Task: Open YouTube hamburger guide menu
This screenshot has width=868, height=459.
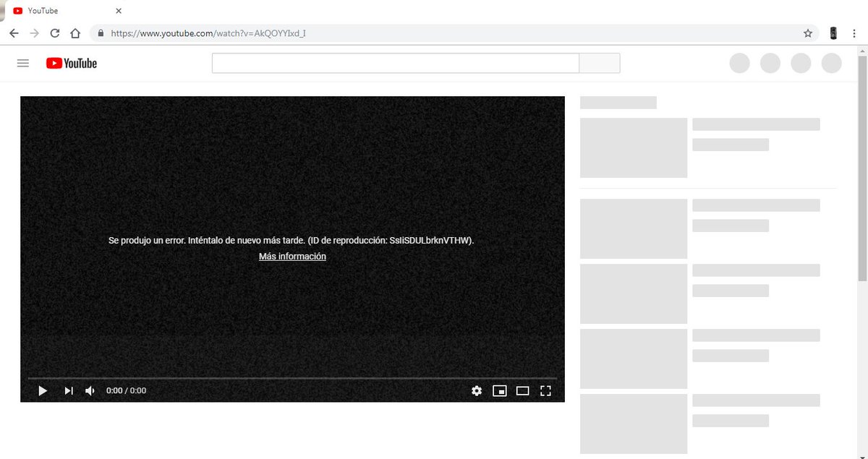Action: (23, 64)
